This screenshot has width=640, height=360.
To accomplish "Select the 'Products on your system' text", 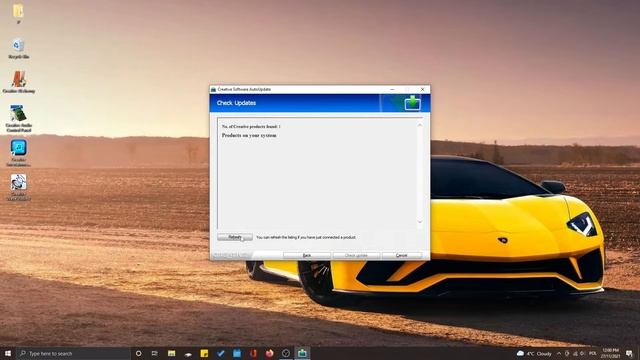I will (x=249, y=135).
